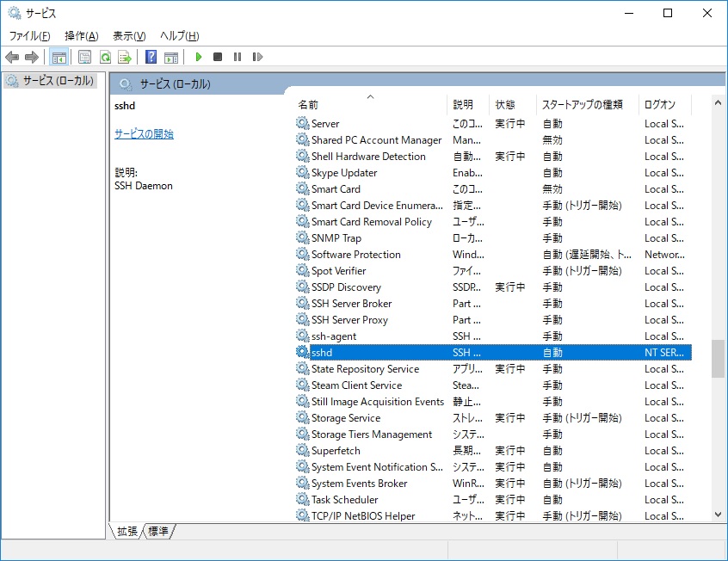Open the blue Help toolbar icon
The width and height of the screenshot is (728, 561).
tap(151, 57)
